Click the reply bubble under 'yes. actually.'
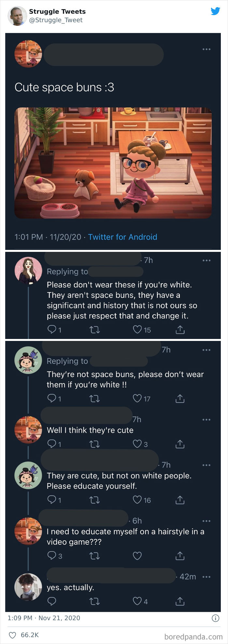Image resolution: width=228 pixels, height=644 pixels. [52, 602]
